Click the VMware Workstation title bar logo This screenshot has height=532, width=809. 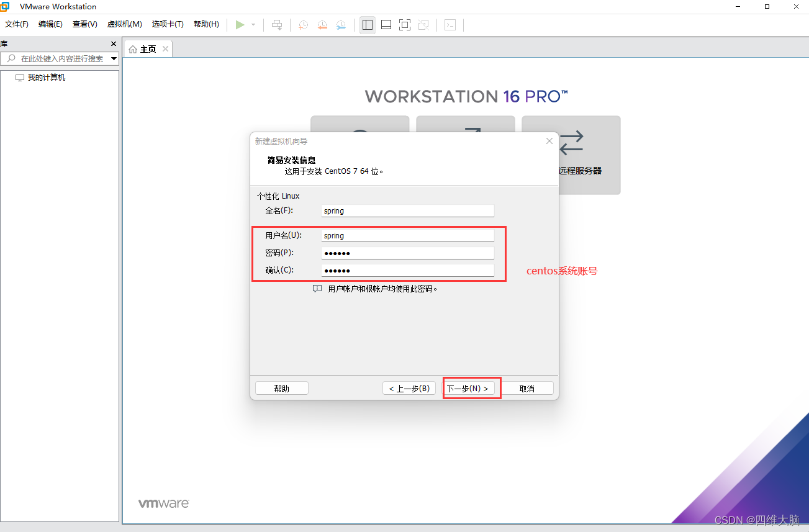[x=5, y=7]
